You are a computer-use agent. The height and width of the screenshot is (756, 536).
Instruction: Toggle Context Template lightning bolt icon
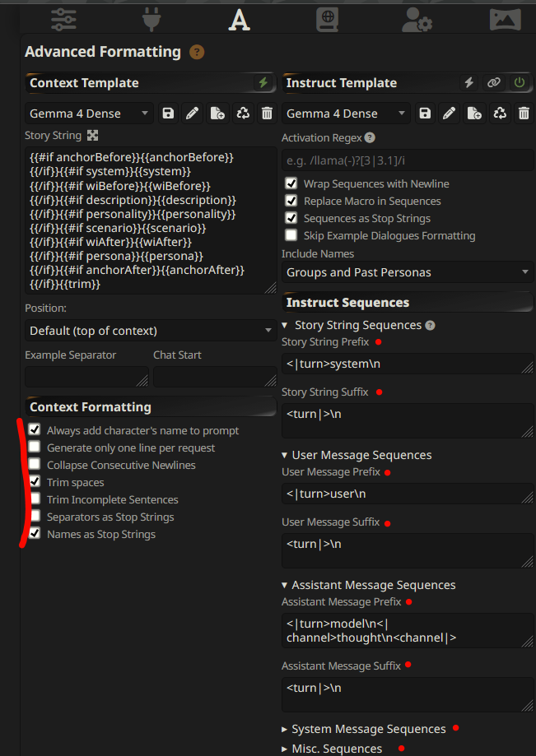click(263, 82)
